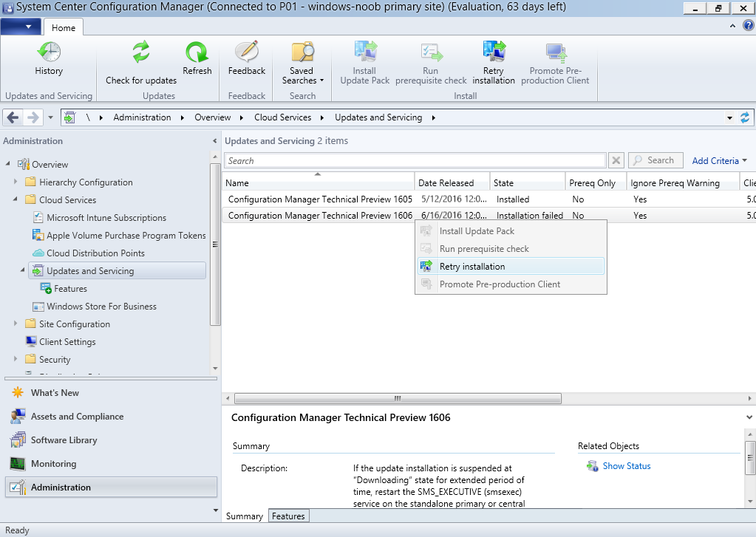This screenshot has height=537, width=756.
Task: Switch to the Summary tab
Action: pyautogui.click(x=245, y=516)
